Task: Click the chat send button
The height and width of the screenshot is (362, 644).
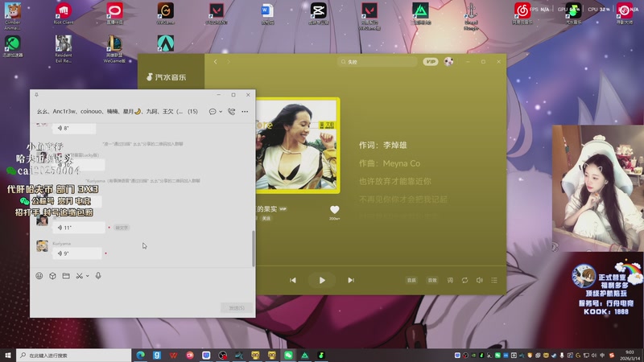Action: coord(237,308)
